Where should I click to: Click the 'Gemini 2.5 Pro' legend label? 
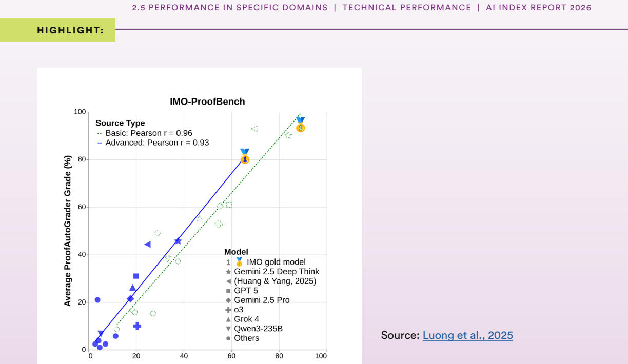(262, 300)
